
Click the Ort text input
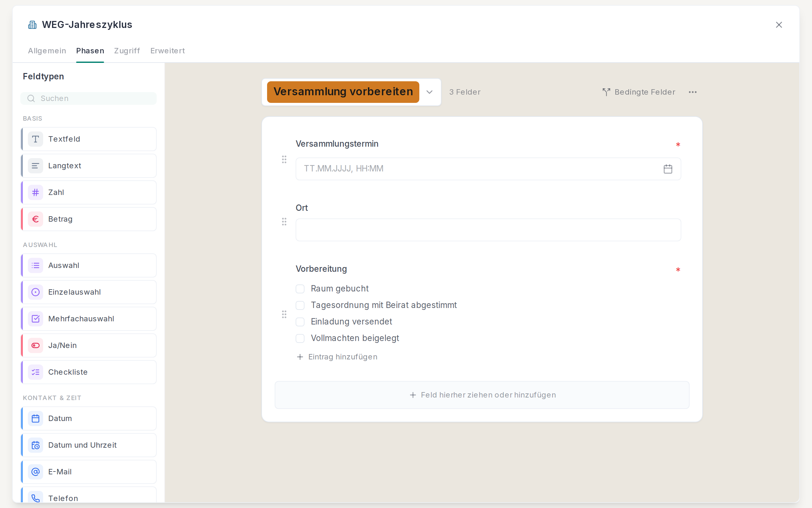point(488,230)
